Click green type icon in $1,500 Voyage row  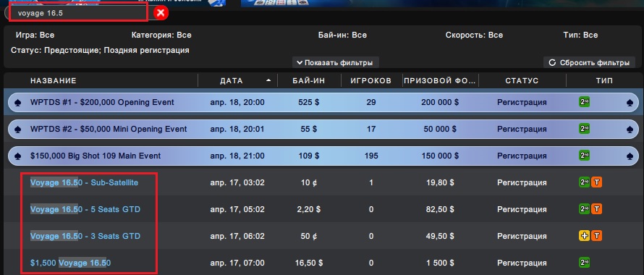click(x=584, y=262)
